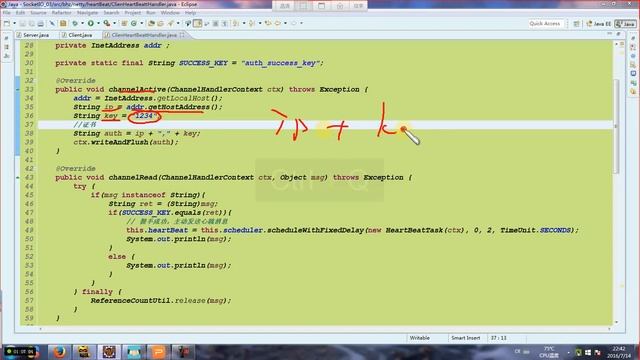Click the Quick Access search field
This screenshot has width=640, height=360.
click(x=545, y=24)
